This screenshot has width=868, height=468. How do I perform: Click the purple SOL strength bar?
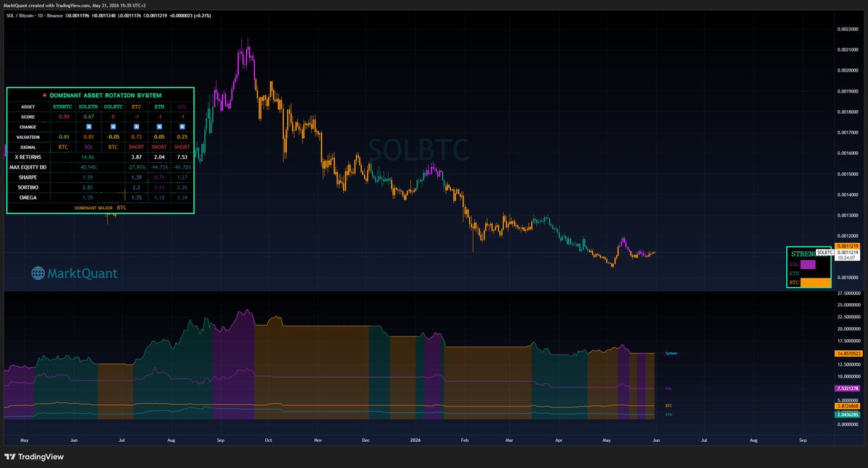point(808,265)
